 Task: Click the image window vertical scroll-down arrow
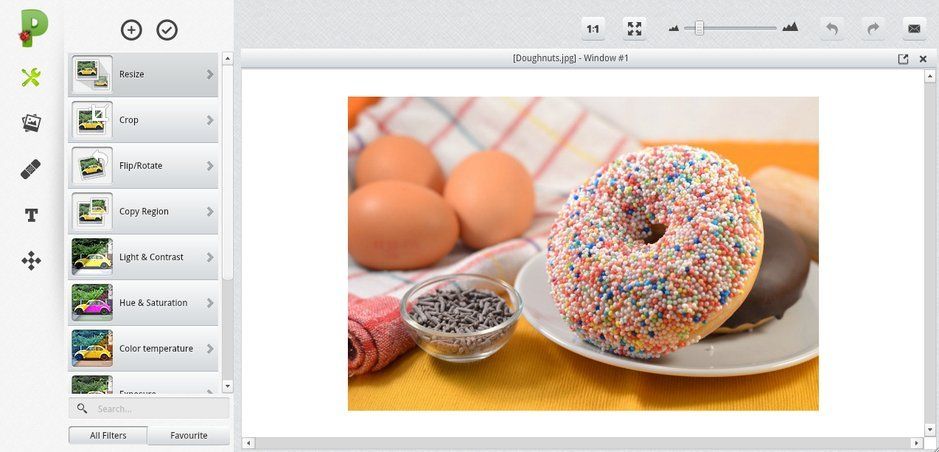(x=929, y=430)
